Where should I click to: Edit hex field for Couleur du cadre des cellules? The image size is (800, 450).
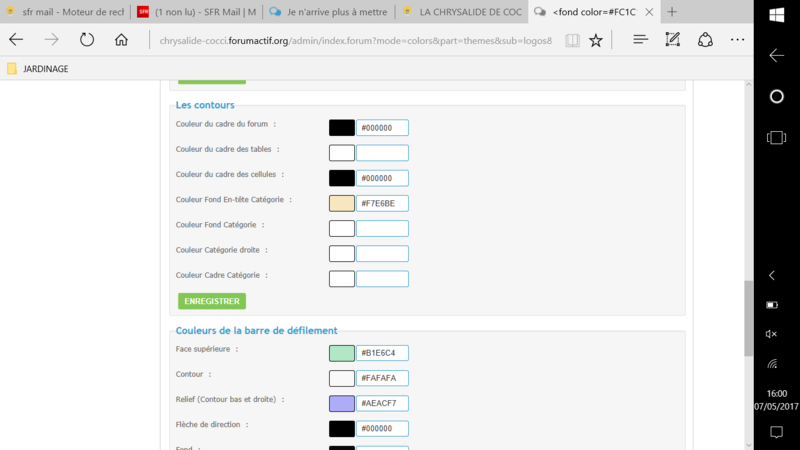(x=382, y=178)
